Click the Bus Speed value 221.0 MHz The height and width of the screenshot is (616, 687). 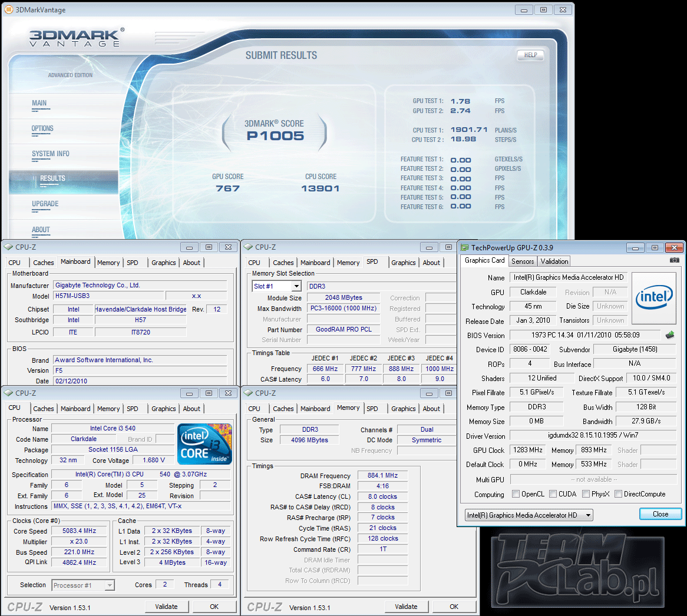pyautogui.click(x=80, y=552)
